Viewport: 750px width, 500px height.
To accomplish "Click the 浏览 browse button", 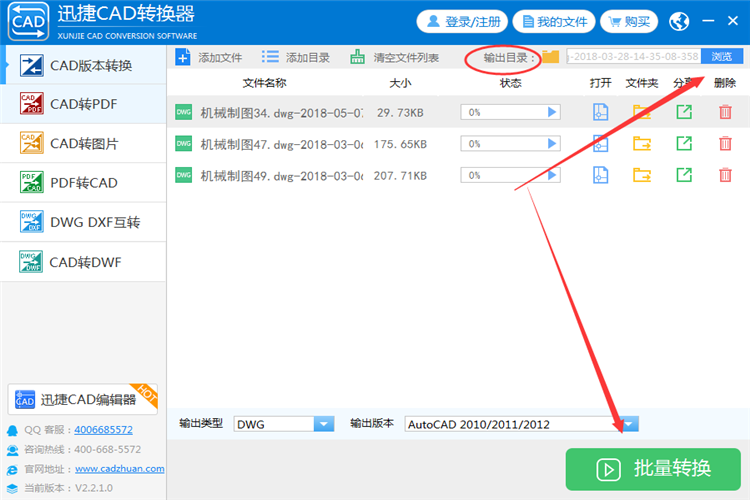I will [x=721, y=56].
